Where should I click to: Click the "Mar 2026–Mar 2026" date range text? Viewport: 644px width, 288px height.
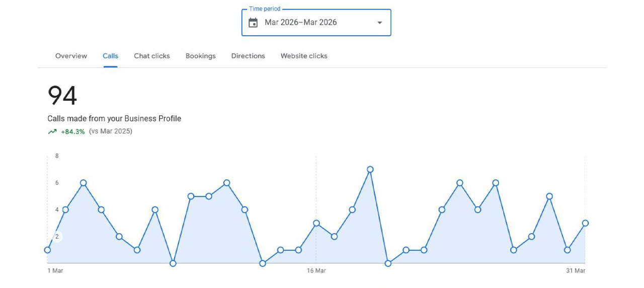pyautogui.click(x=301, y=23)
